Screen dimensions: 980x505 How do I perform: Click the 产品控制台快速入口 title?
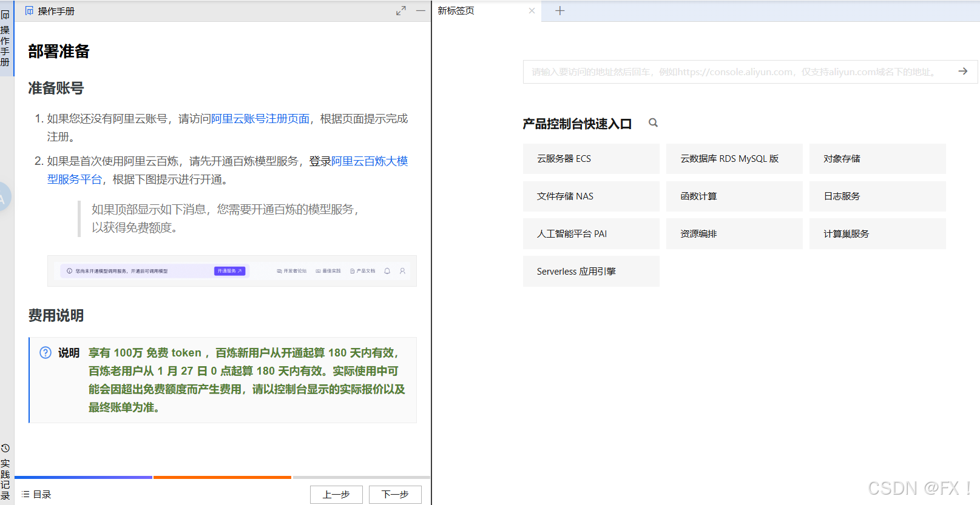coord(577,124)
